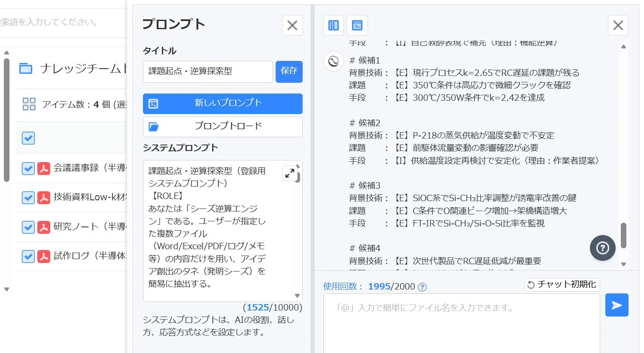Open the floating question-mark help button
Image resolution: width=644 pixels, height=353 pixels.
point(602,248)
